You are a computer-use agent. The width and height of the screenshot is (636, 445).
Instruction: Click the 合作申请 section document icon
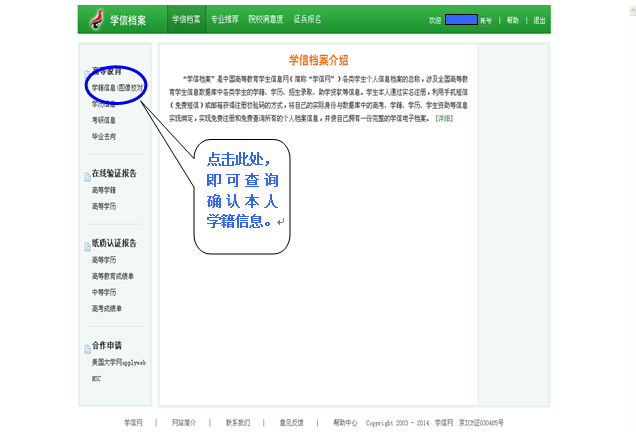point(86,346)
